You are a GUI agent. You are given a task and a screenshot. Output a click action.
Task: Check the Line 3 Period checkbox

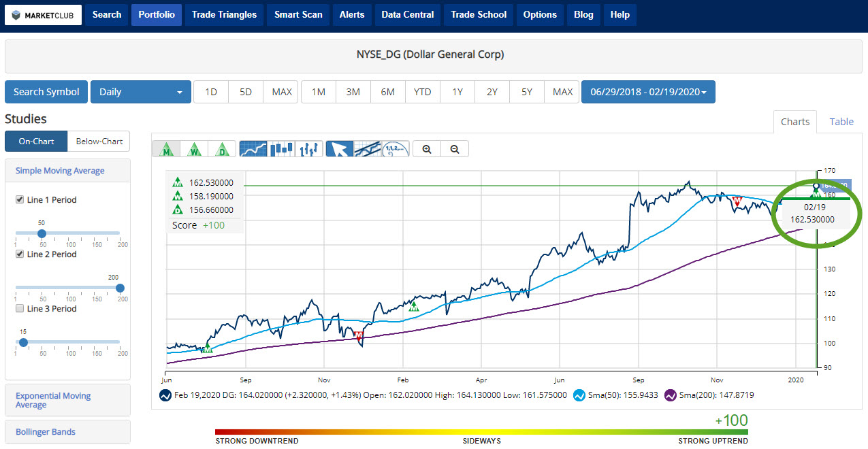[20, 309]
